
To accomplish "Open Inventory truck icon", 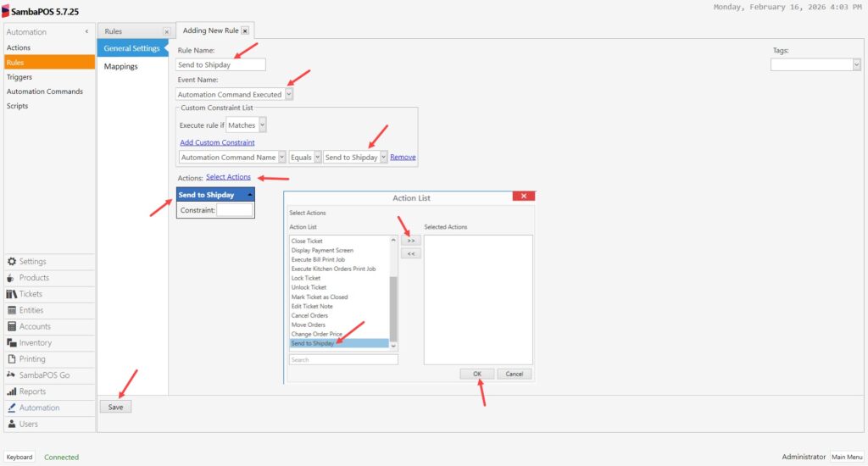I will coord(12,343).
